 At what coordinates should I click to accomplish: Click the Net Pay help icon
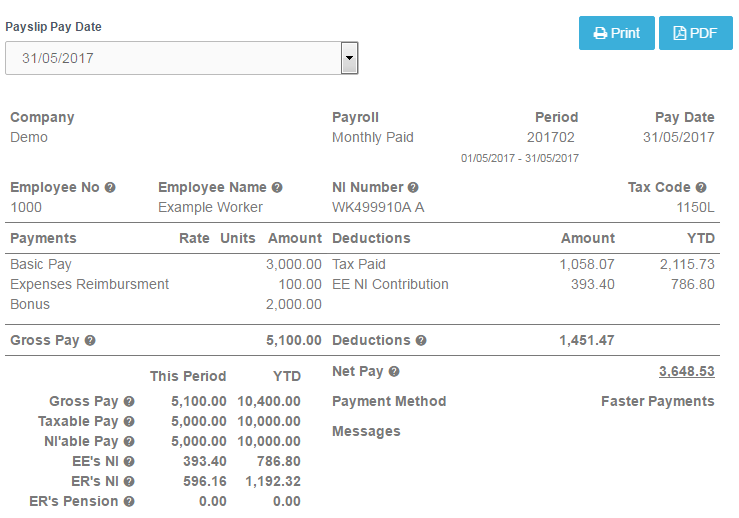click(394, 372)
